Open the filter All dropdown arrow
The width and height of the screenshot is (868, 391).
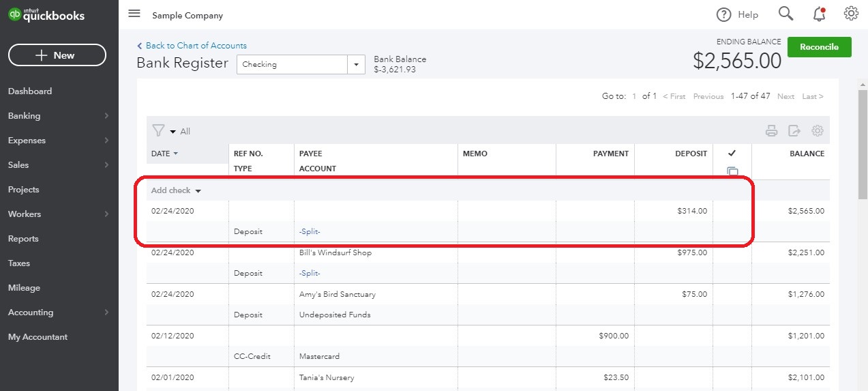(x=173, y=132)
